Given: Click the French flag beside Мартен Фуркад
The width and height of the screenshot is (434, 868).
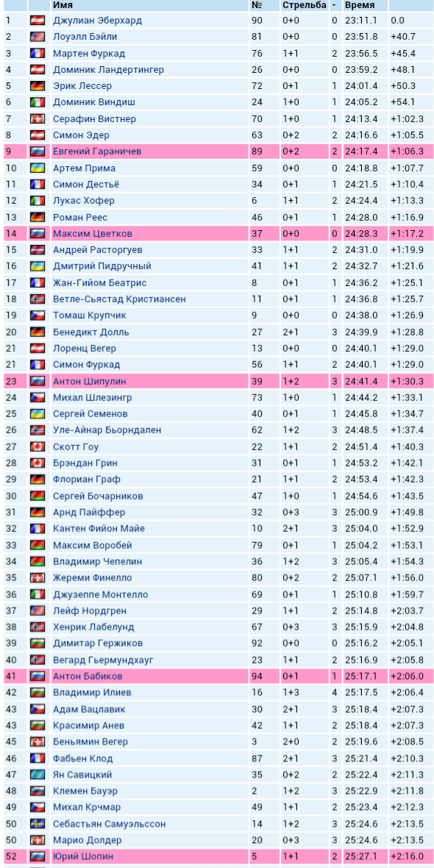Looking at the screenshot, I should 38,54.
